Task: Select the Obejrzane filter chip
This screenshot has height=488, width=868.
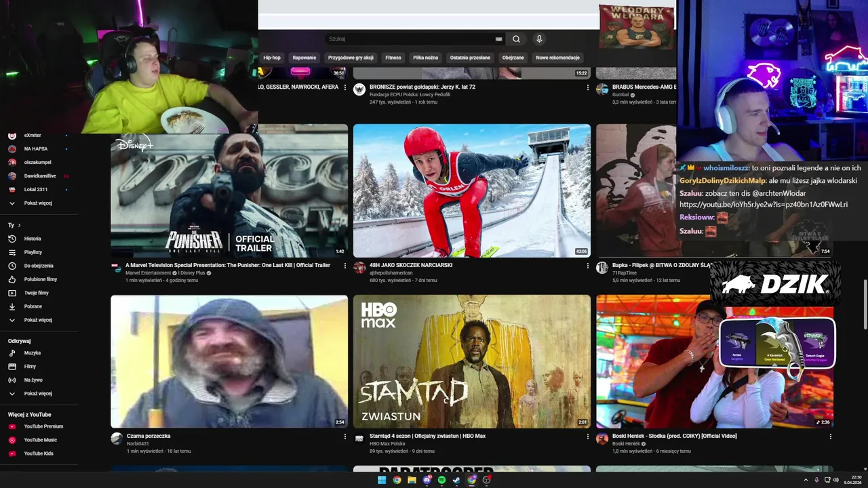Action: (x=513, y=58)
